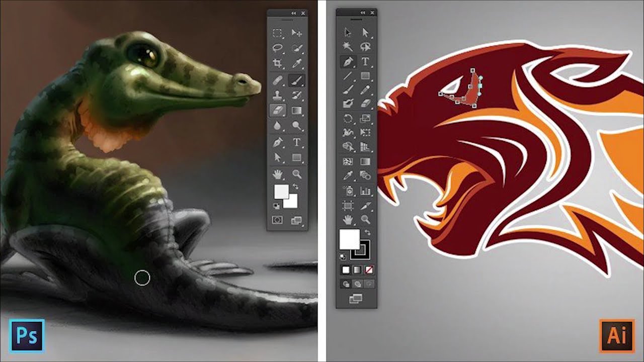Change Photoshop screen mode
Screen dimensions: 644x362
pos(296,220)
